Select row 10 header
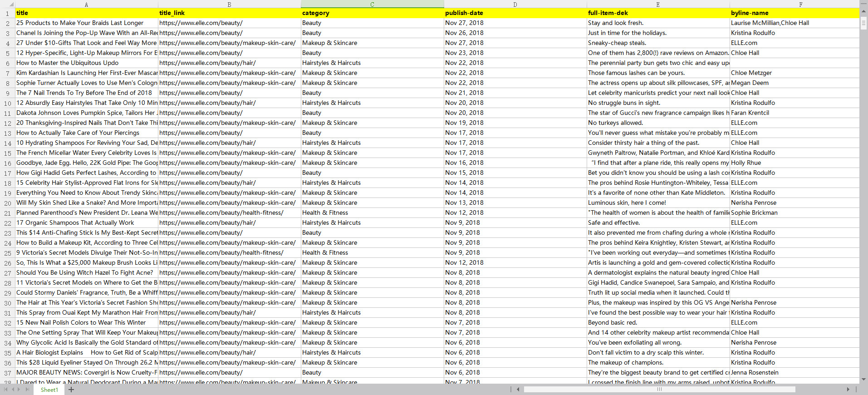The width and height of the screenshot is (868, 395). (7, 103)
